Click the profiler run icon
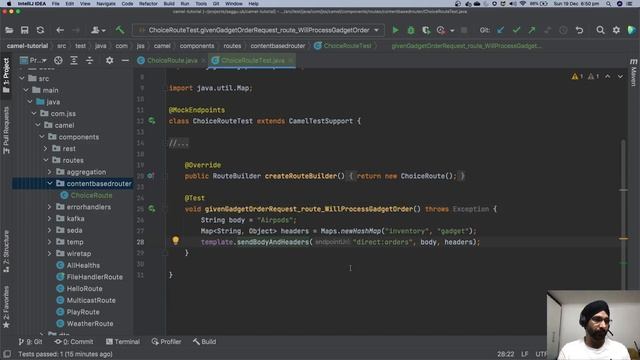The image size is (640, 360). tap(441, 30)
